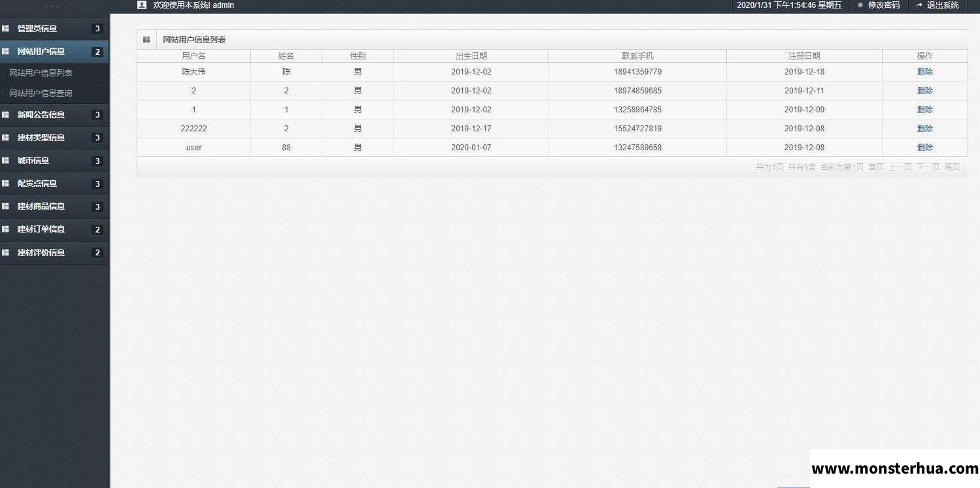Open the 网站用户信息列表 submenu item
The image size is (980, 488).
pyautogui.click(x=41, y=73)
